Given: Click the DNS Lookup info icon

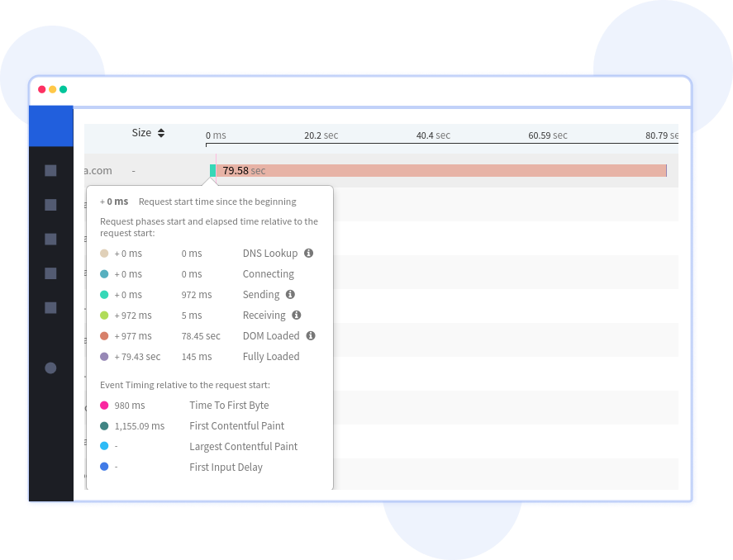Looking at the screenshot, I should (309, 254).
